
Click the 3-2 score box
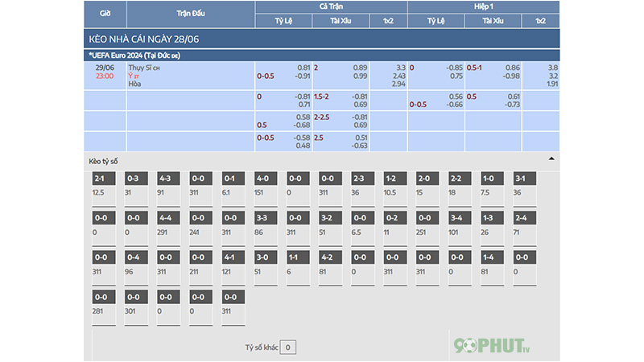coord(330,218)
